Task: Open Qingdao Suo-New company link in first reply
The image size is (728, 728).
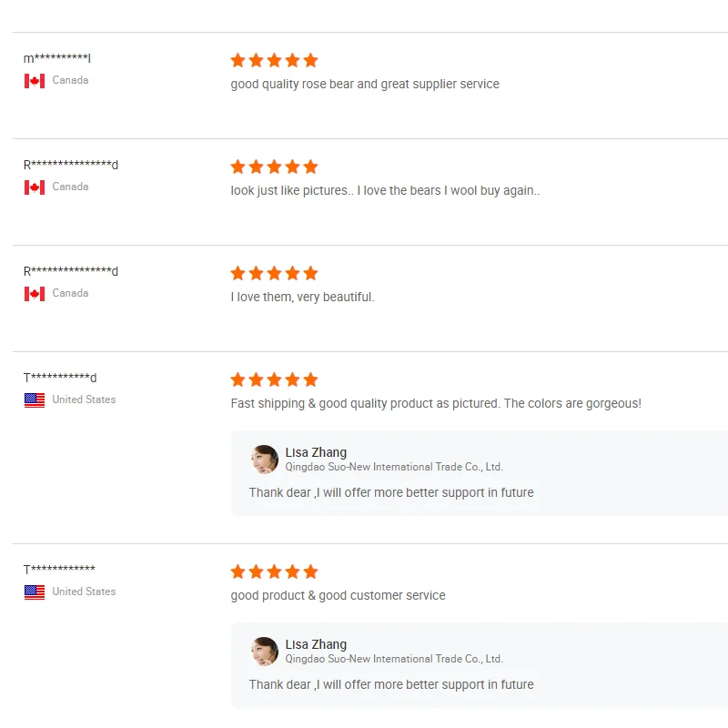Action: (x=394, y=467)
